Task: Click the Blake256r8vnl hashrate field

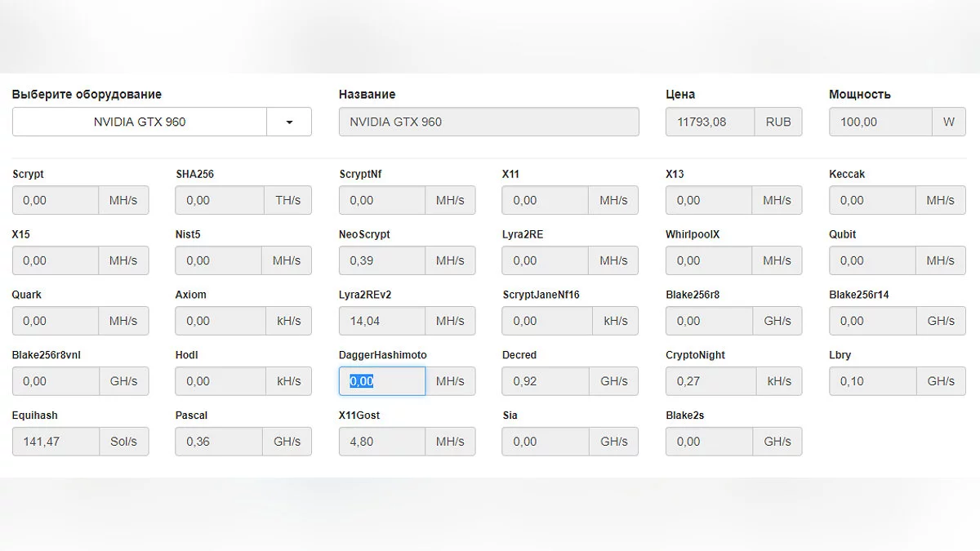Action: (x=56, y=381)
